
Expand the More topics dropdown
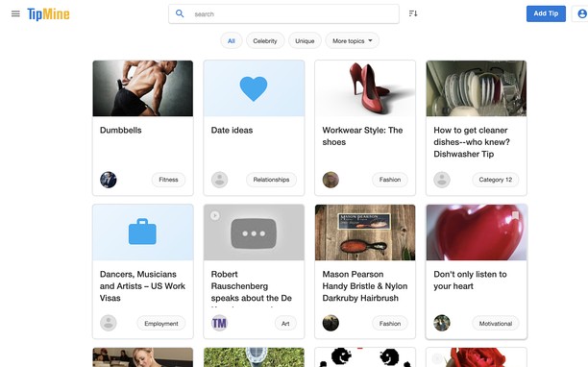click(x=352, y=41)
